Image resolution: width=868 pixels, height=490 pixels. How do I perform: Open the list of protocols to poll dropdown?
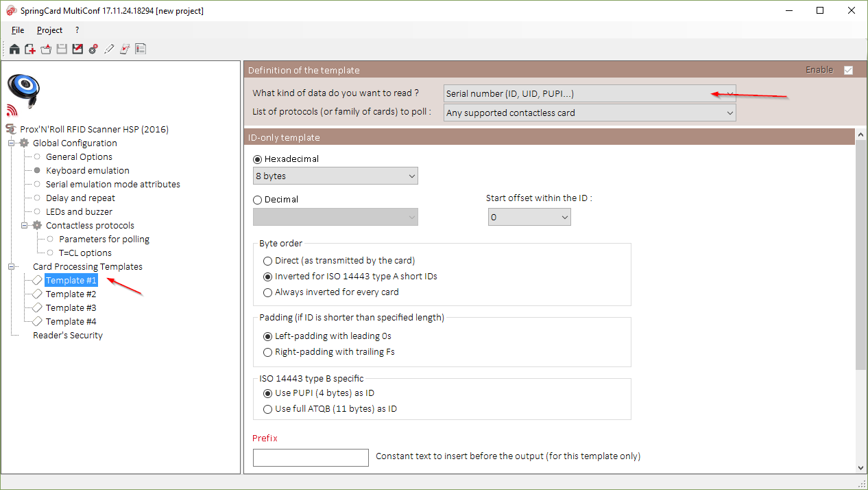pyautogui.click(x=590, y=113)
